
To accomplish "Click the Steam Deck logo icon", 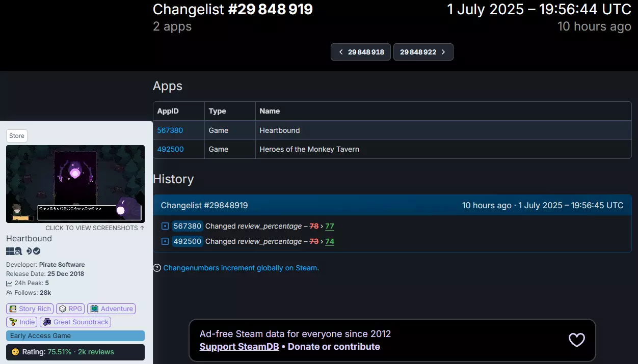I will tap(29, 251).
